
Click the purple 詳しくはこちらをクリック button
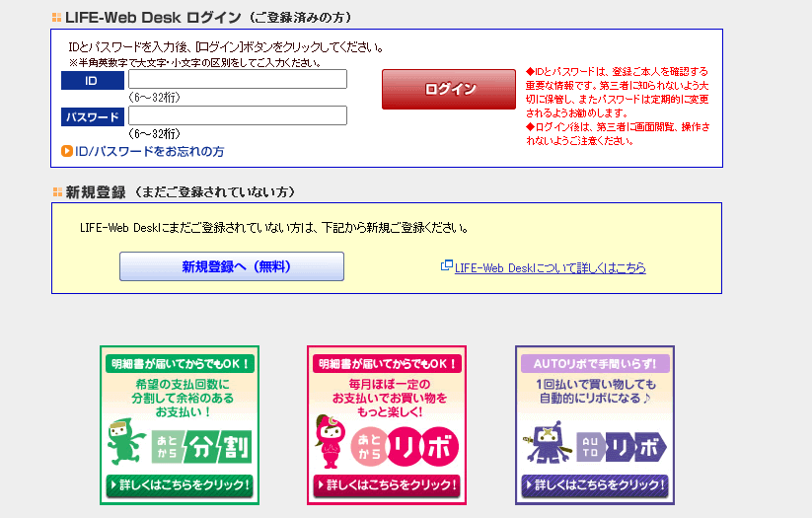pos(595,485)
